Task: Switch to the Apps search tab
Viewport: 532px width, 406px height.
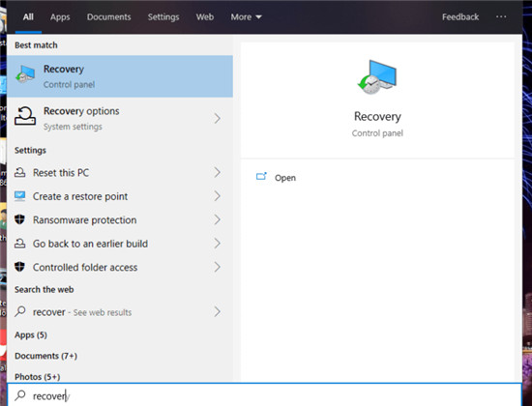Action: pyautogui.click(x=60, y=17)
